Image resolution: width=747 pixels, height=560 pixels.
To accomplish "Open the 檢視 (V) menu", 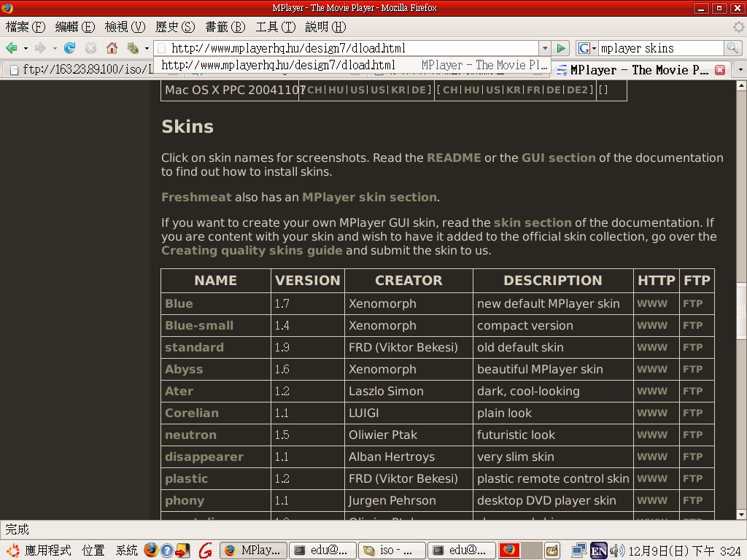I will coord(125,27).
